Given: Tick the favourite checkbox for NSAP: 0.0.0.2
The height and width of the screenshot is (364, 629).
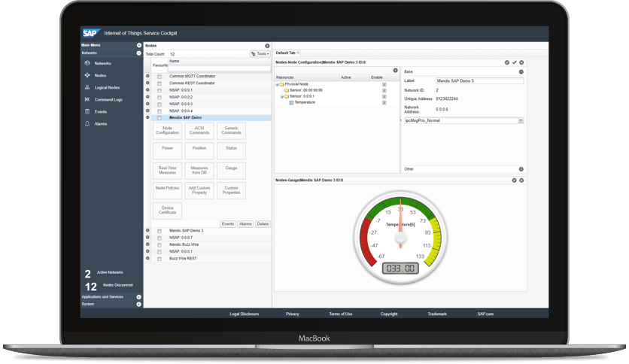Looking at the screenshot, I should 160,98.
